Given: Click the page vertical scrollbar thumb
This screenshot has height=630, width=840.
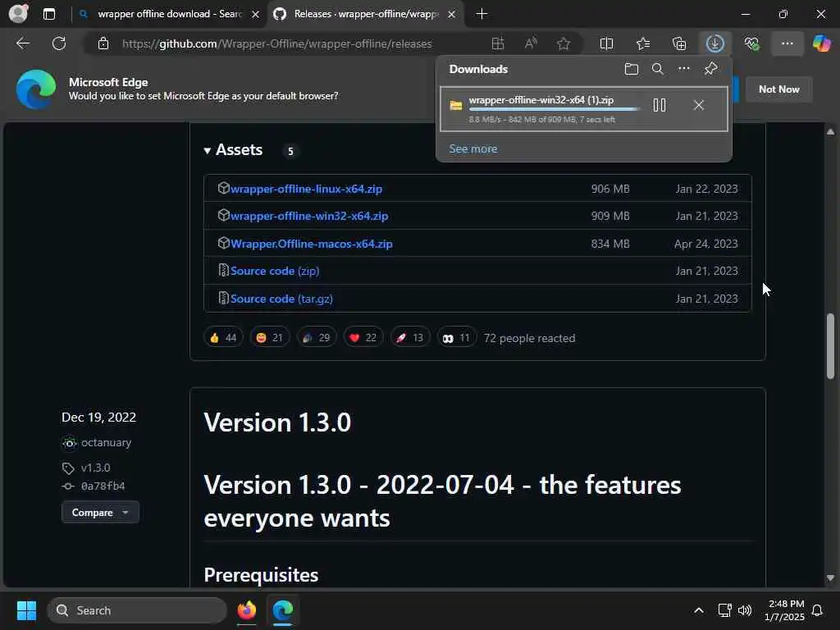Looking at the screenshot, I should click(x=830, y=346).
